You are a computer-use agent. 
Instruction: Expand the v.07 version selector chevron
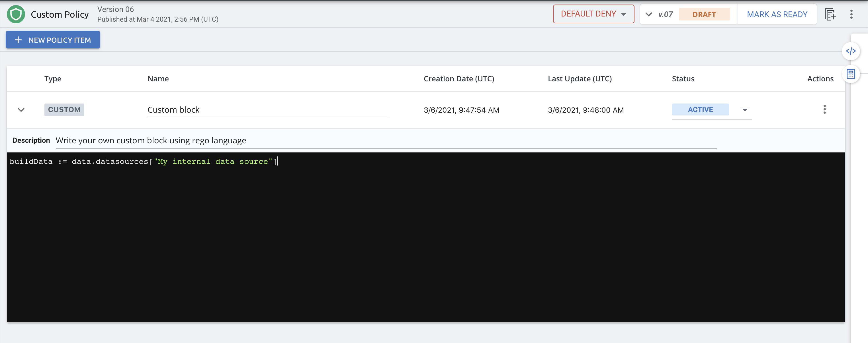click(648, 14)
